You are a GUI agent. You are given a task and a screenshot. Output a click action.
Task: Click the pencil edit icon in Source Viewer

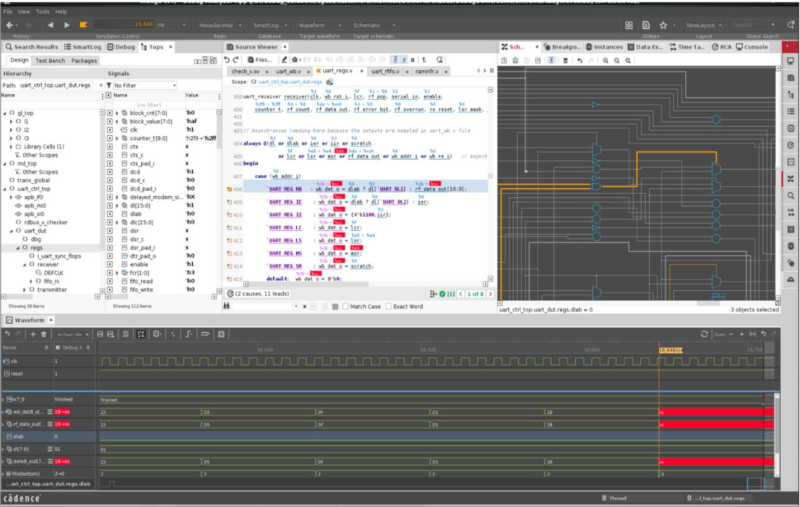click(x=284, y=60)
